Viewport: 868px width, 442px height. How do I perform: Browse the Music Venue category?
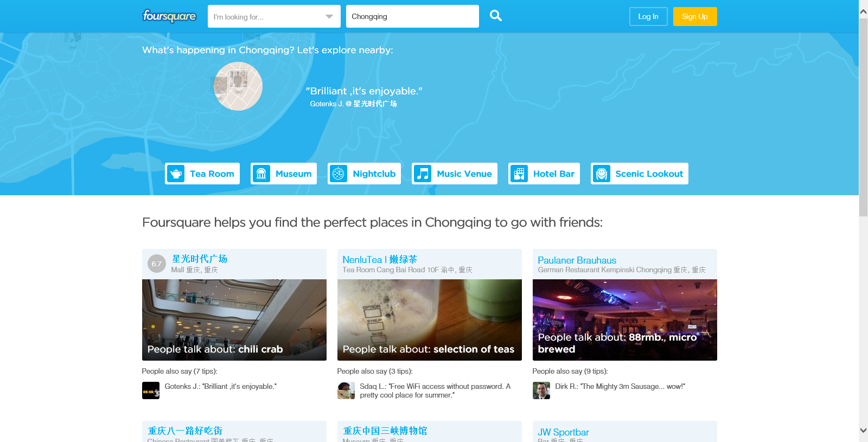coord(455,174)
